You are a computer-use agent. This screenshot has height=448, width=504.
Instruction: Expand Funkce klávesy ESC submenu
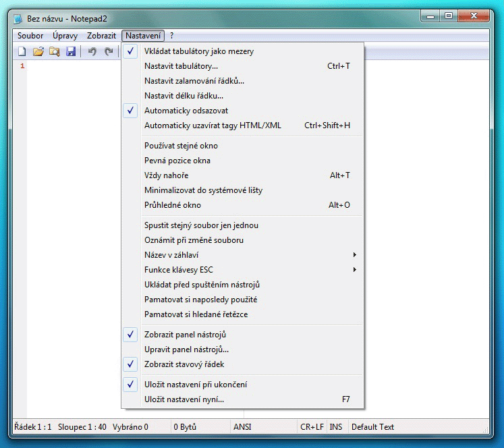[x=243, y=270]
